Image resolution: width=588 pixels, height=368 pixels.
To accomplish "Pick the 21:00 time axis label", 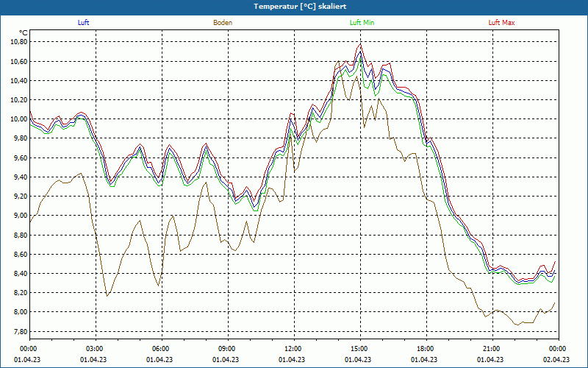I will [x=491, y=349].
